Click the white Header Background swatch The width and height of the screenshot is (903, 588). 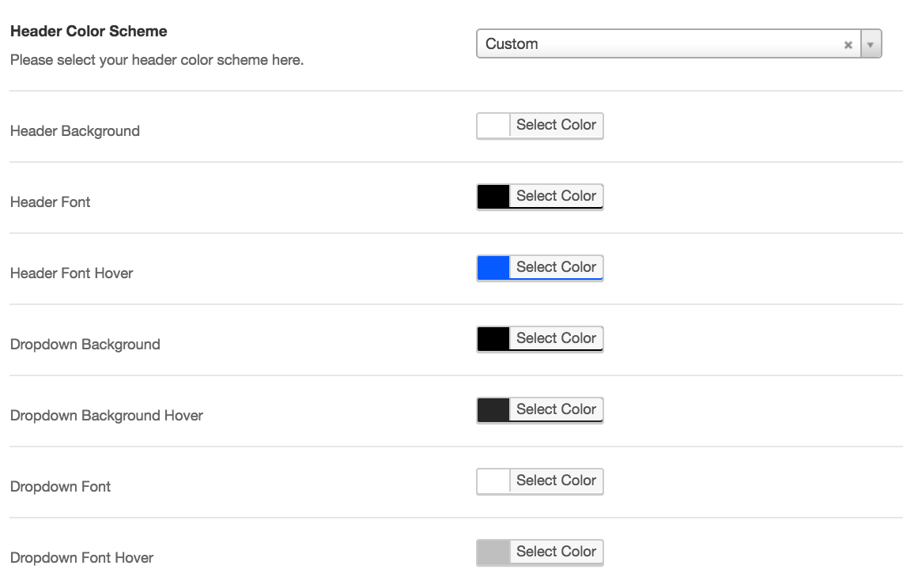click(x=493, y=126)
